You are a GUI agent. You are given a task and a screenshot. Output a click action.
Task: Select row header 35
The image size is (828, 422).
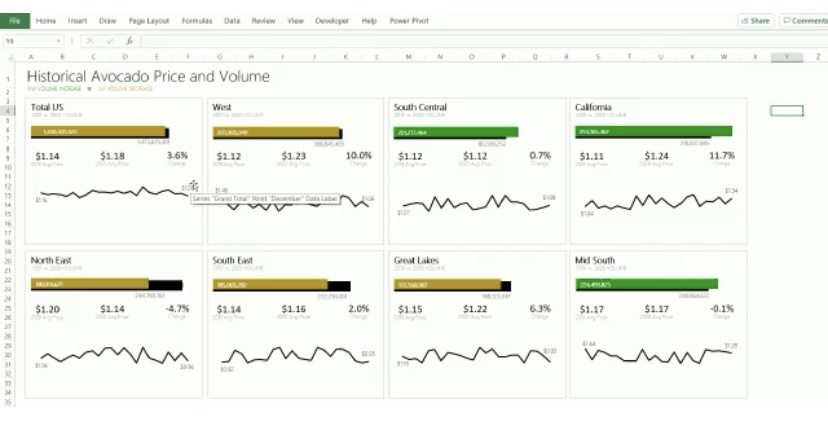pyautogui.click(x=8, y=402)
